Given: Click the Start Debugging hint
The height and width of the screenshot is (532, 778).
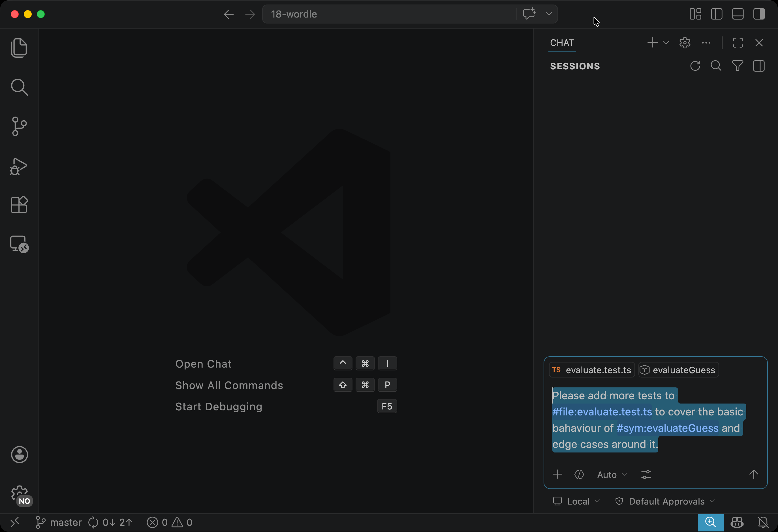Looking at the screenshot, I should (219, 407).
